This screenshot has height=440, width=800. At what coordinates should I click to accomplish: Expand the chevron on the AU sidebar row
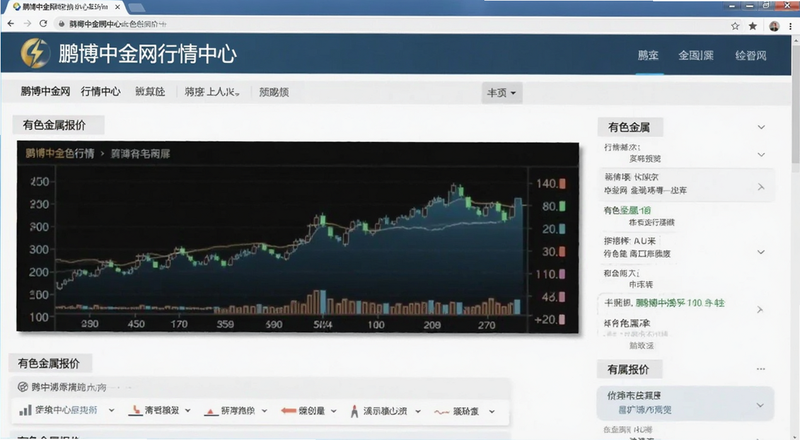click(761, 252)
